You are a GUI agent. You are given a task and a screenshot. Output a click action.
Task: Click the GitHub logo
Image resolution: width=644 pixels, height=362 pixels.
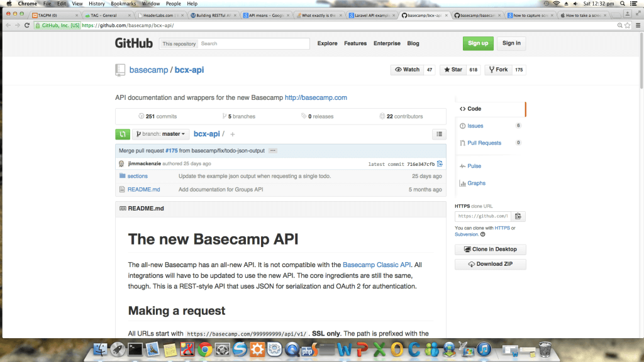[x=134, y=43]
